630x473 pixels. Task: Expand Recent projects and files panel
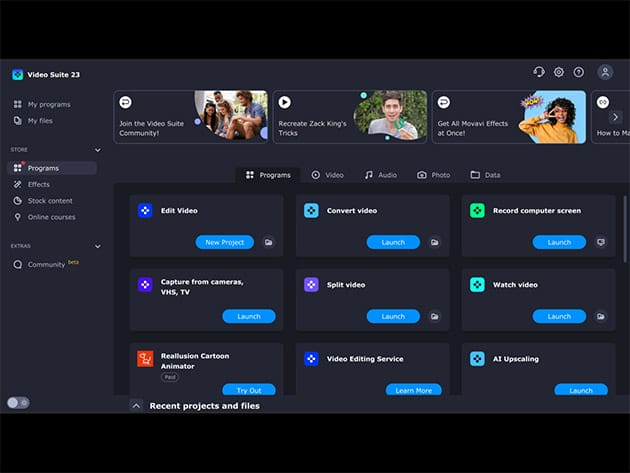pos(137,406)
